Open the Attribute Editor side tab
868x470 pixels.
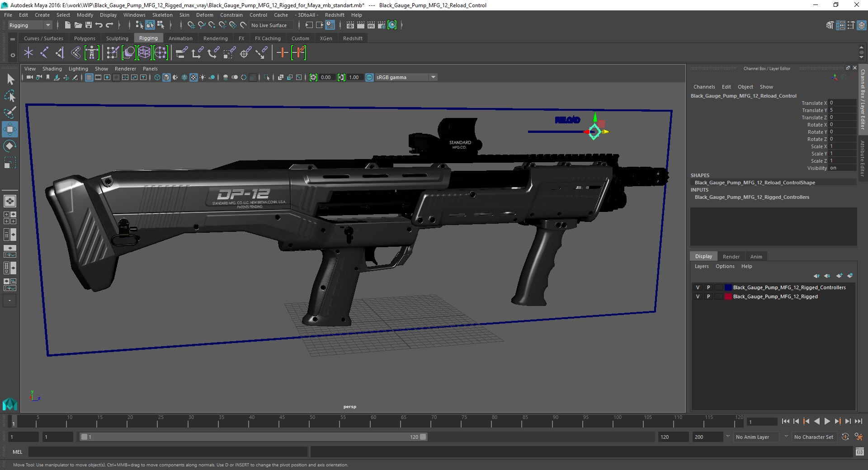coord(863,159)
